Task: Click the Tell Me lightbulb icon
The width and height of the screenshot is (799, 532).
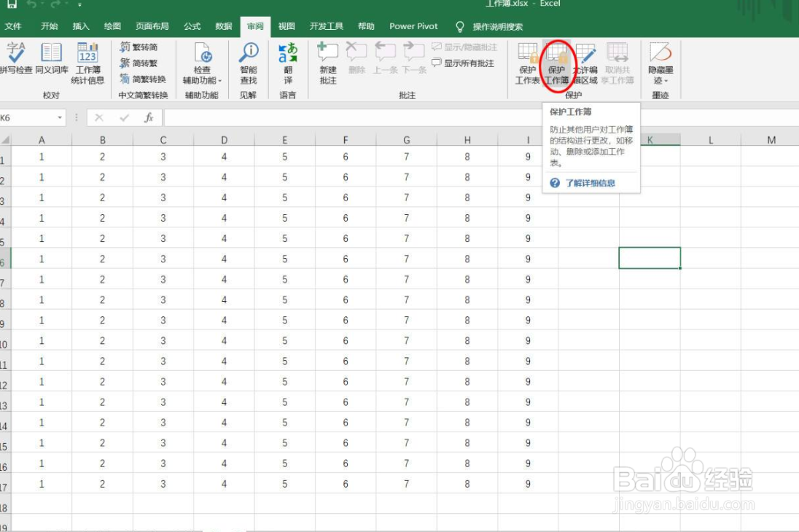Action: [459, 26]
